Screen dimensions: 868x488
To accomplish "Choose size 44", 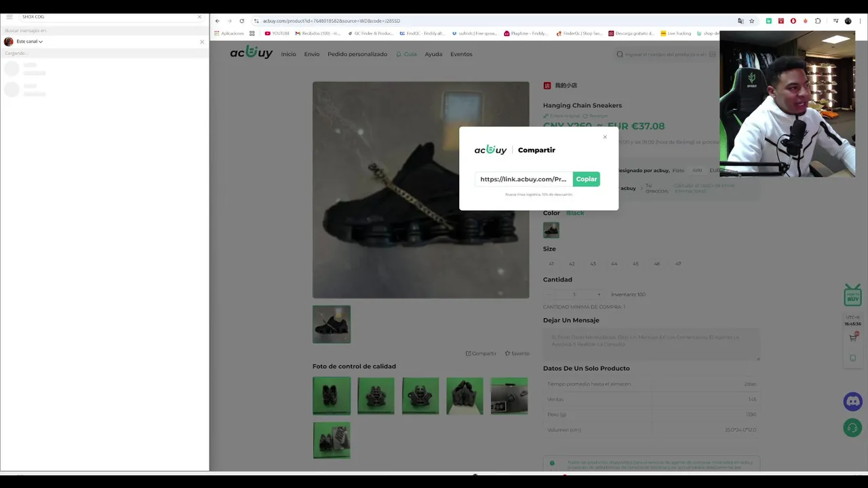I will tap(614, 264).
